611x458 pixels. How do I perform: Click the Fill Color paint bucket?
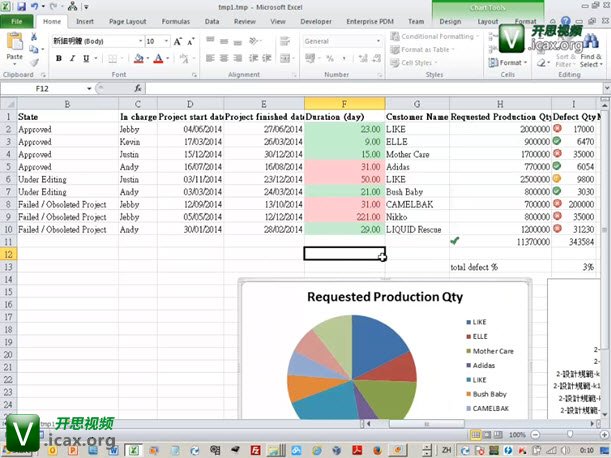pyautogui.click(x=138, y=58)
